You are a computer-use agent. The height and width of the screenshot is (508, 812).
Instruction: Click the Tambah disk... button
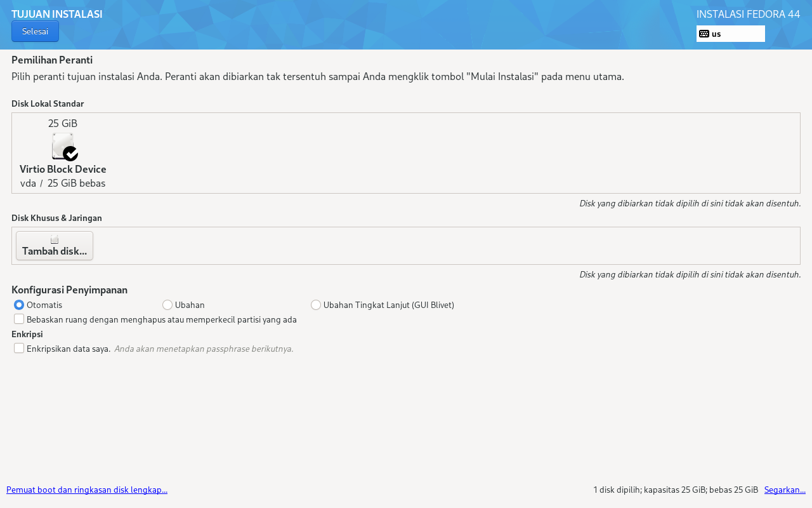tap(55, 246)
